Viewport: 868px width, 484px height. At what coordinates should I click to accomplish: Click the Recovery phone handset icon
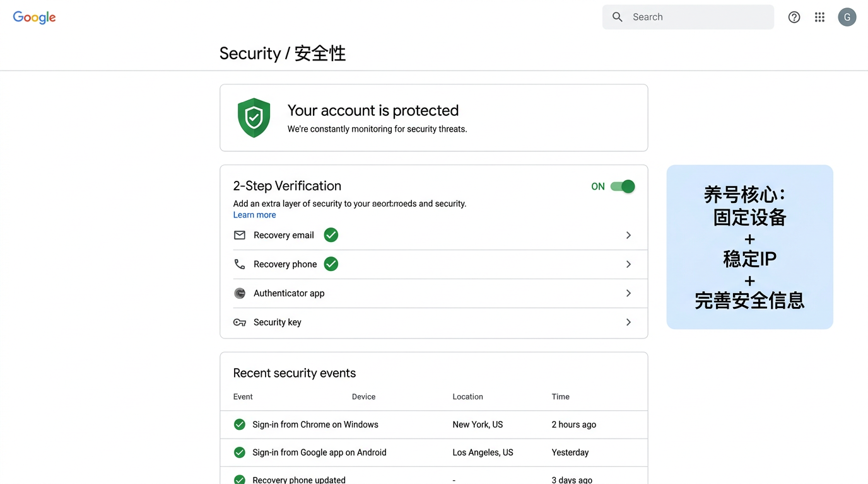(x=239, y=263)
